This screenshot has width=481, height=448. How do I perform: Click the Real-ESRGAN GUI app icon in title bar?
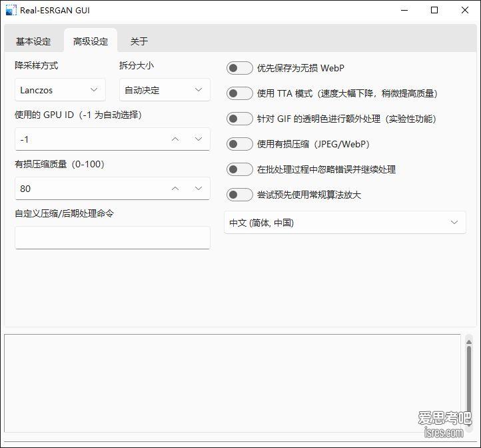tap(11, 10)
